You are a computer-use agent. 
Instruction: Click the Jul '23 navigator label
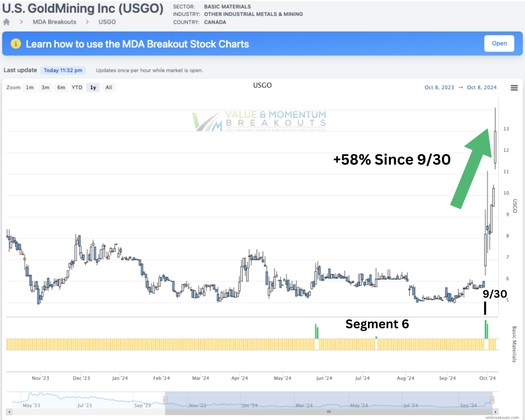[x=85, y=405]
